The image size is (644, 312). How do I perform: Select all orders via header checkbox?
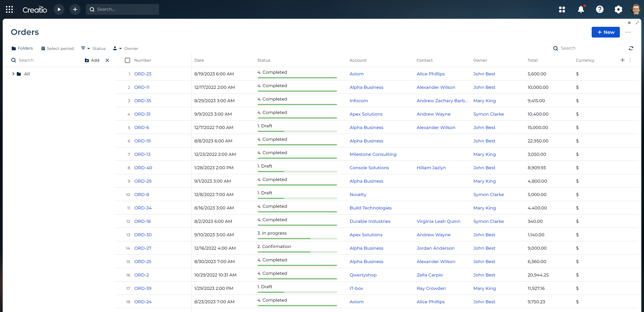[x=127, y=60]
